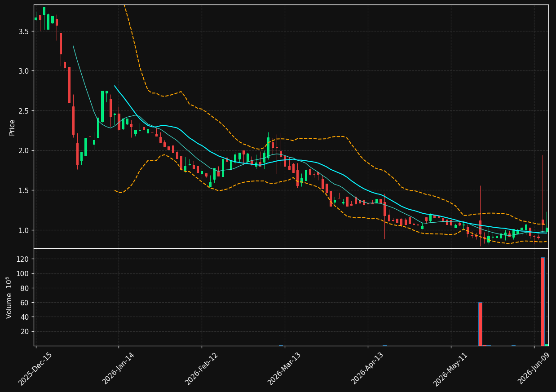This screenshot has width=556, height=392.
Task: Click the 1.0 price tick label
Action: click(24, 230)
